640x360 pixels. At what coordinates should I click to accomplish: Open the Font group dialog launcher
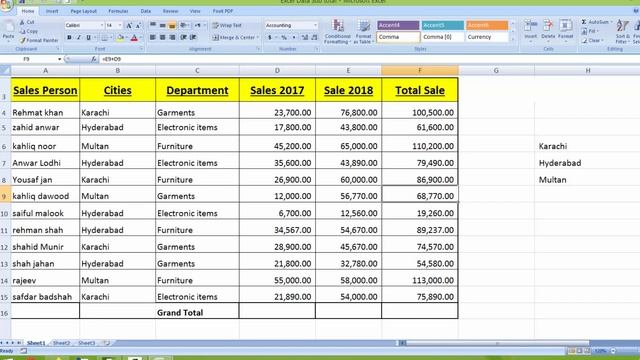tap(141, 49)
